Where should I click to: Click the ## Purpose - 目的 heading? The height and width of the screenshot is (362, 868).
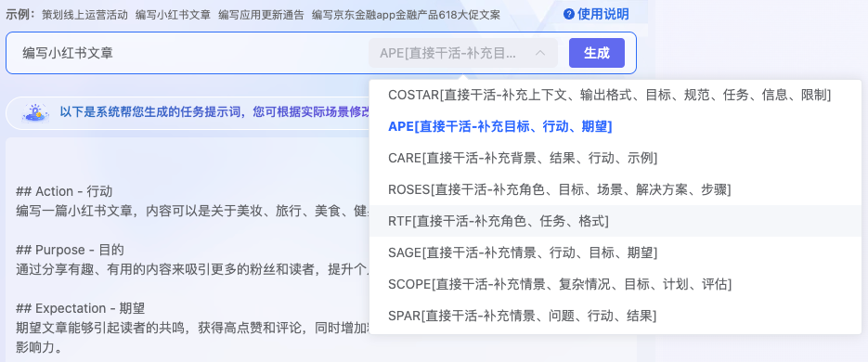tap(70, 250)
